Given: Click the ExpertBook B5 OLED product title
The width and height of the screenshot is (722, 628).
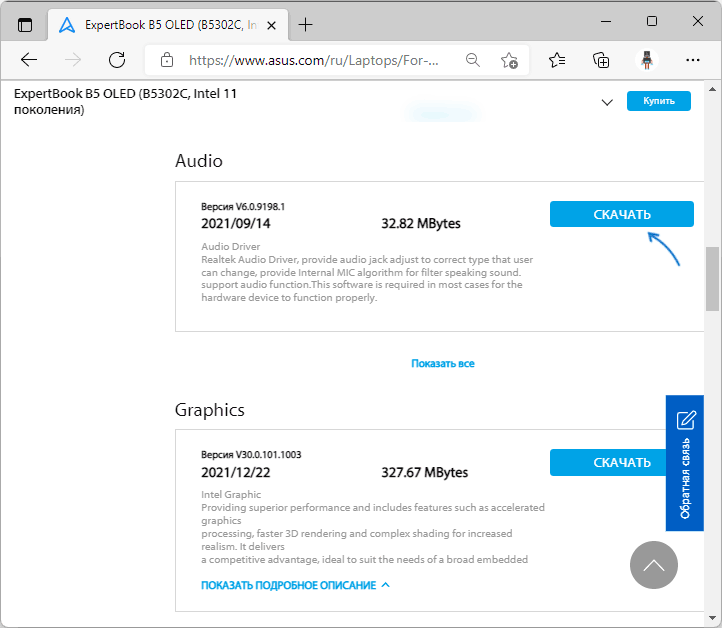Looking at the screenshot, I should 125,101.
